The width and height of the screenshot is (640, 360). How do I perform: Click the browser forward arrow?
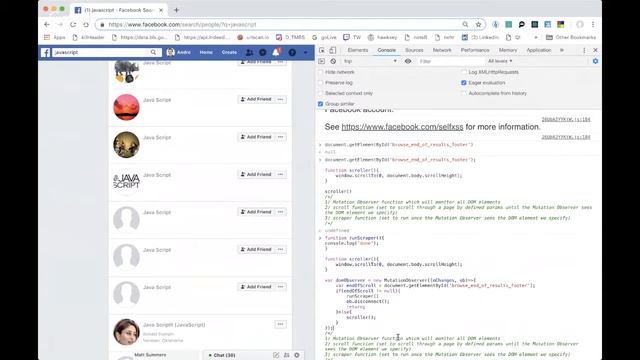(x=60, y=24)
